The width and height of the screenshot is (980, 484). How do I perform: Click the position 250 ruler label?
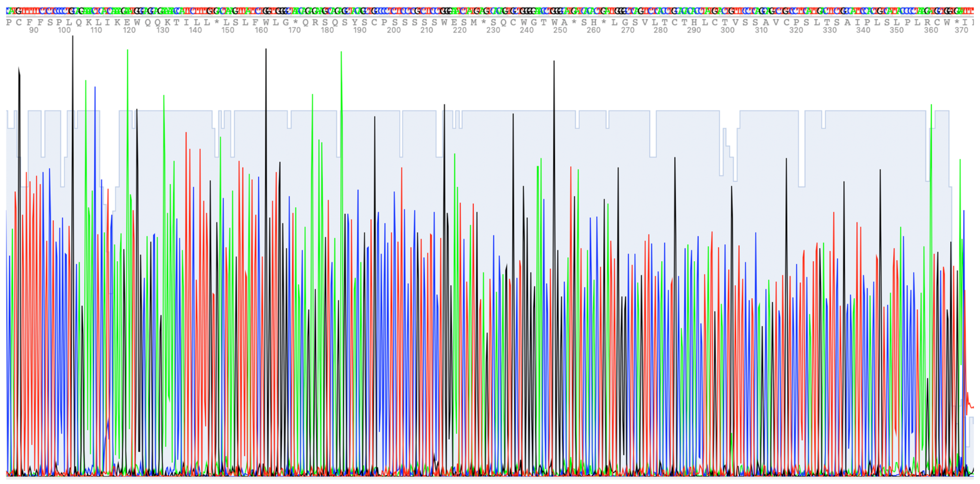tap(560, 30)
